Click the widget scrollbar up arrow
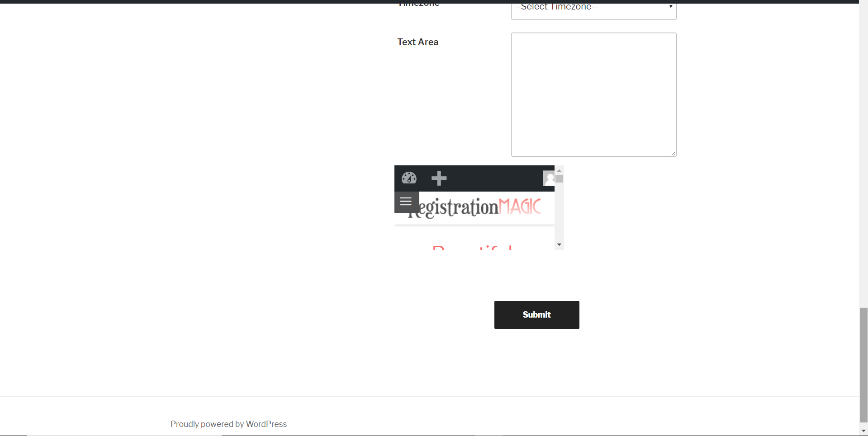Image resolution: width=868 pixels, height=436 pixels. click(x=559, y=170)
